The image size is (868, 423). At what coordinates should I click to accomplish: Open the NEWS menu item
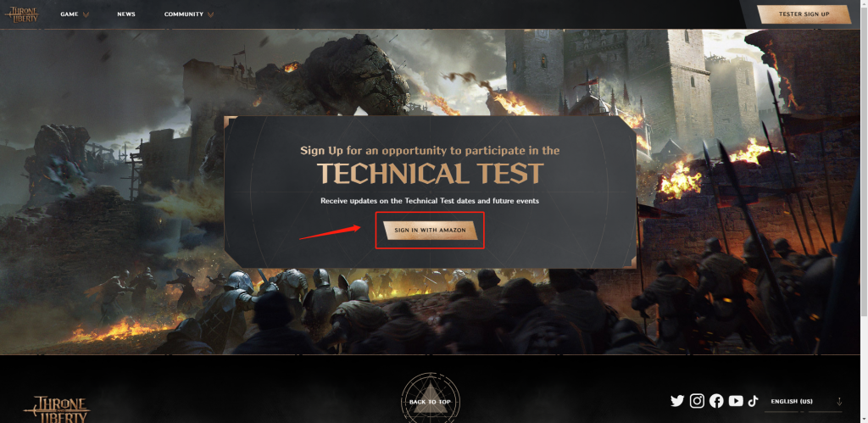[x=126, y=14]
